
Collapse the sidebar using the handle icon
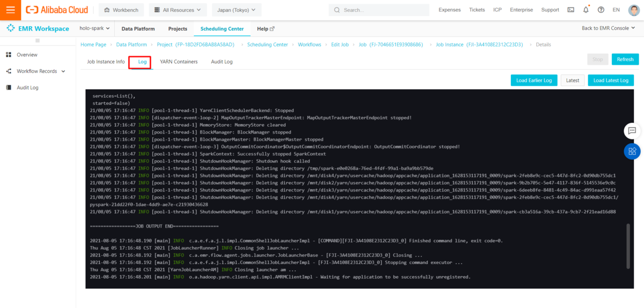coord(38,41)
